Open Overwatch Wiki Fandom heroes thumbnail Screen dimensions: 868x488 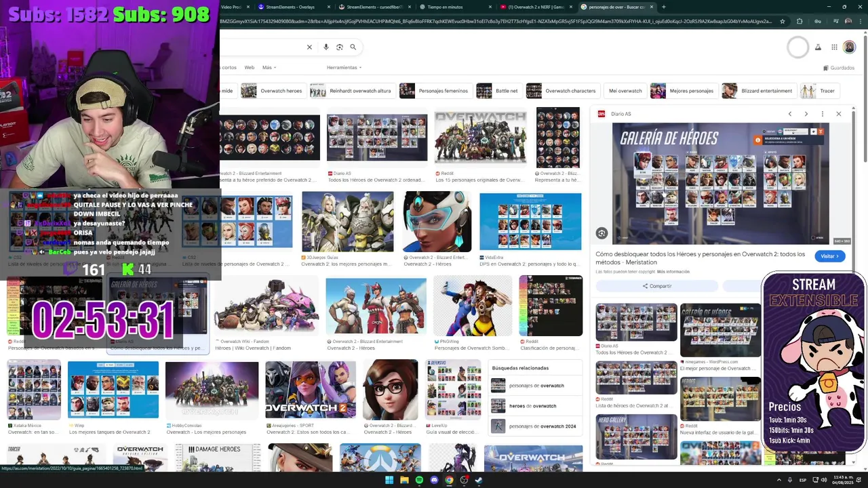point(267,305)
